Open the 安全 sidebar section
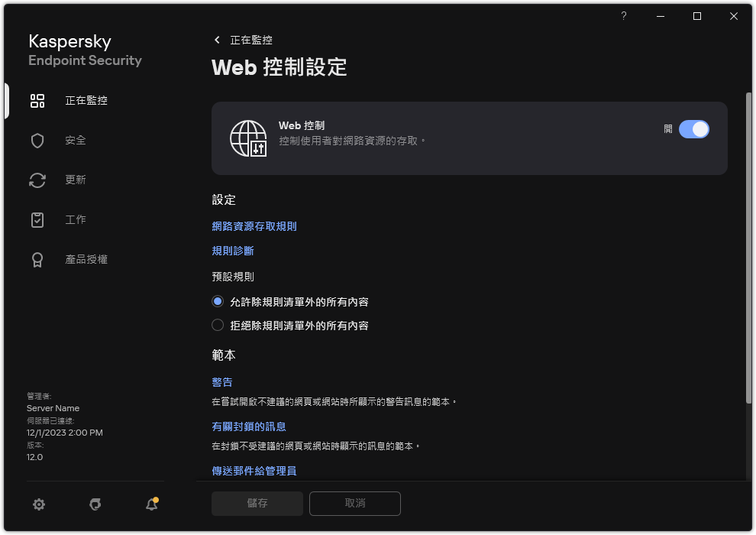The width and height of the screenshot is (756, 535). pos(76,141)
